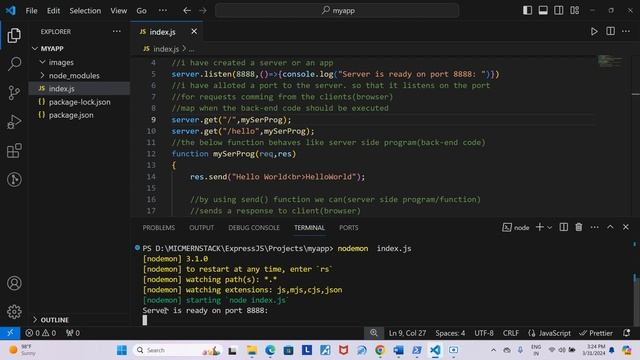Image resolution: width=640 pixels, height=360 pixels.
Task: Change encoding via UTF-8
Action: [x=484, y=333]
